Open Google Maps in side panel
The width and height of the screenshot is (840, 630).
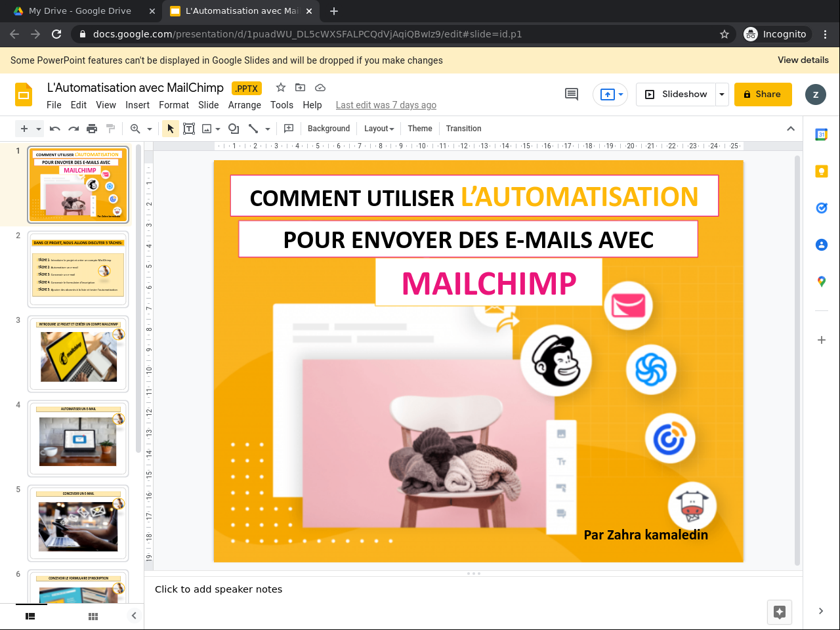click(822, 282)
